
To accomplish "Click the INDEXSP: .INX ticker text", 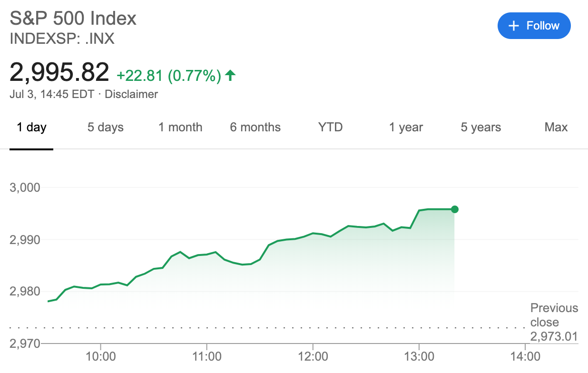I will [x=62, y=39].
